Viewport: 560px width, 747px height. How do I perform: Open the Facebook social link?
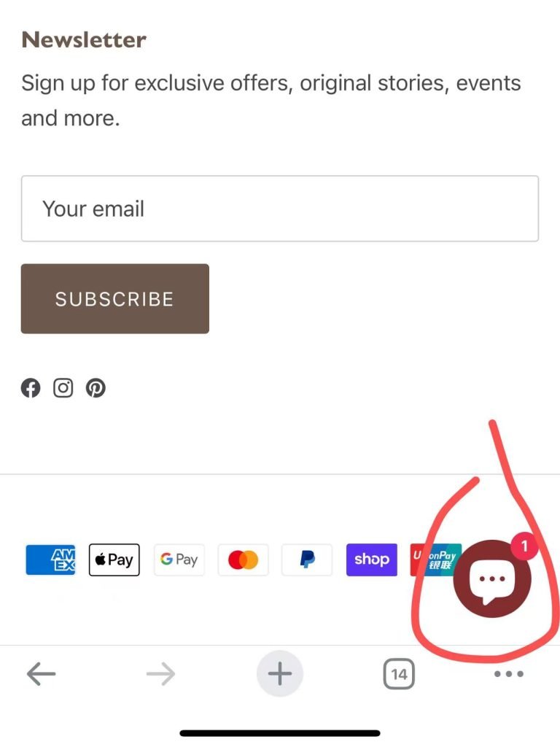[31, 388]
